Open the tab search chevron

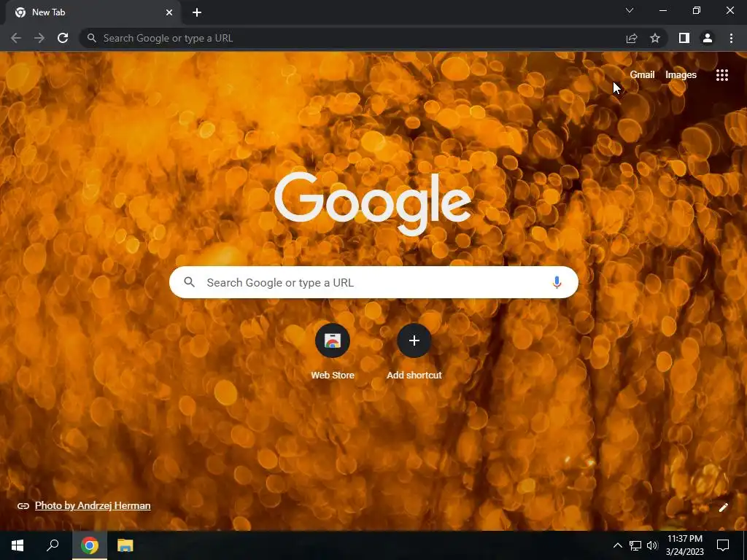point(630,10)
